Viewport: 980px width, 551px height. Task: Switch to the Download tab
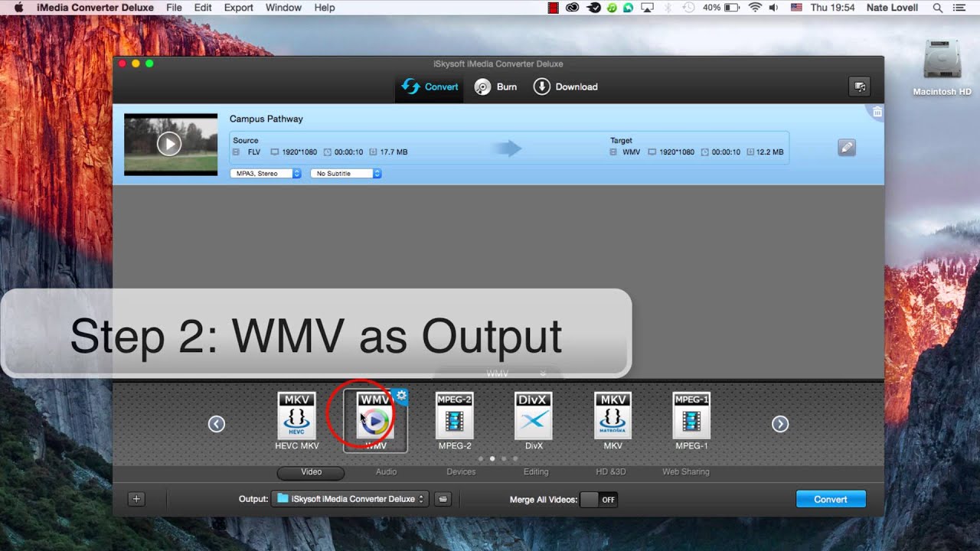point(565,86)
